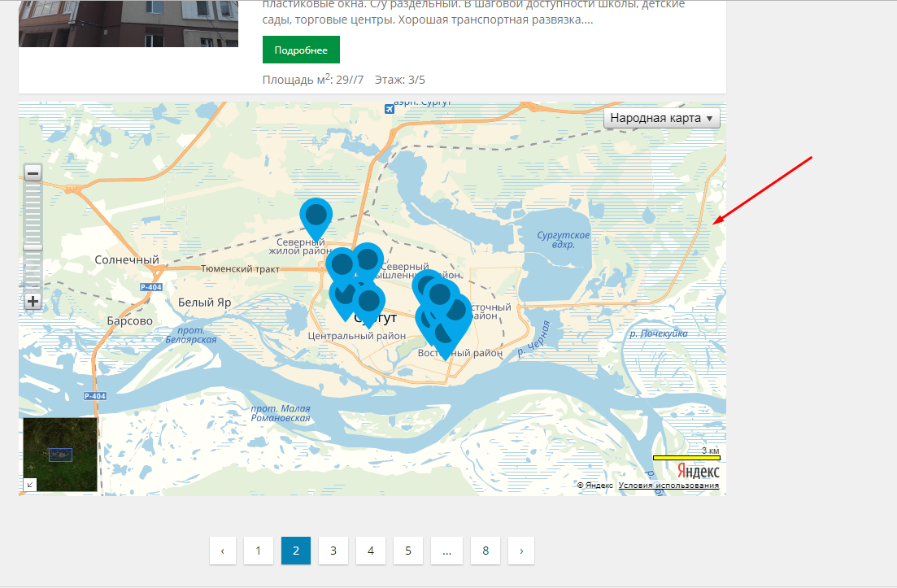This screenshot has height=588, width=897.
Task: Click the прот. Белоярская label
Action: point(191,335)
